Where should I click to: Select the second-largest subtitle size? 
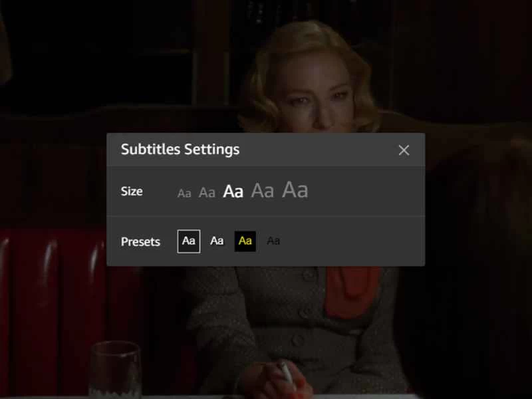(263, 191)
